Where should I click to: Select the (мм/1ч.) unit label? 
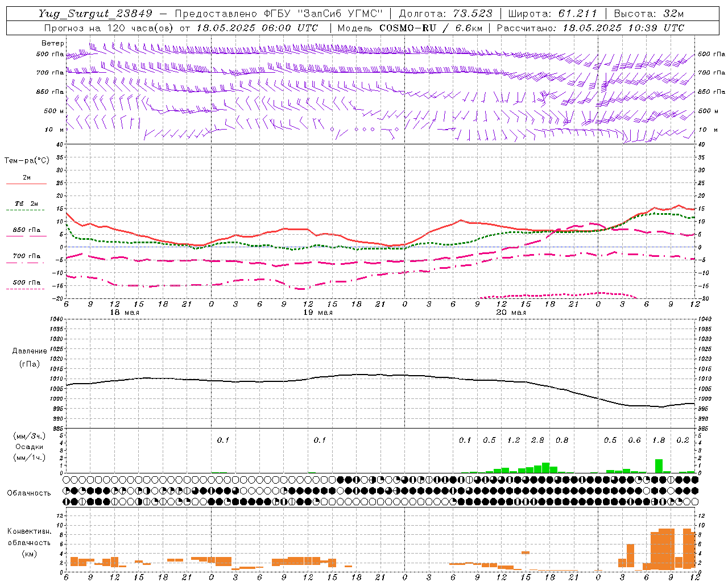click(30, 458)
